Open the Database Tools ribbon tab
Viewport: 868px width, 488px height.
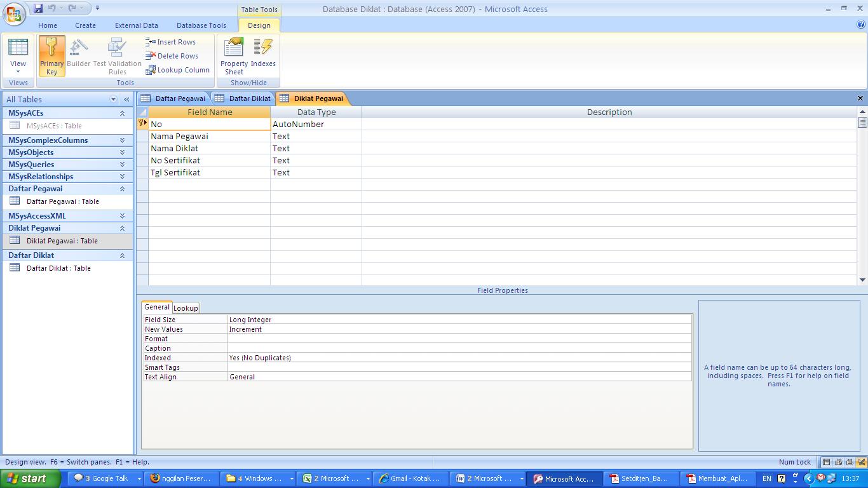coord(201,25)
